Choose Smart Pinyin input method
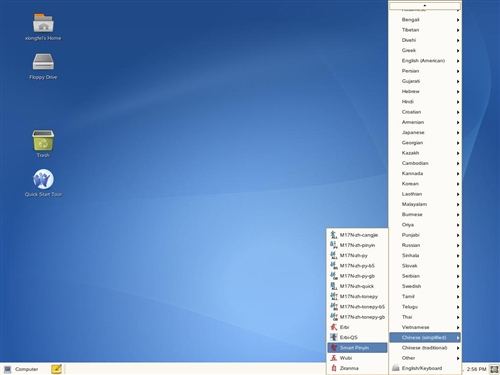Screen dimensions: 500x375 pos(357,348)
